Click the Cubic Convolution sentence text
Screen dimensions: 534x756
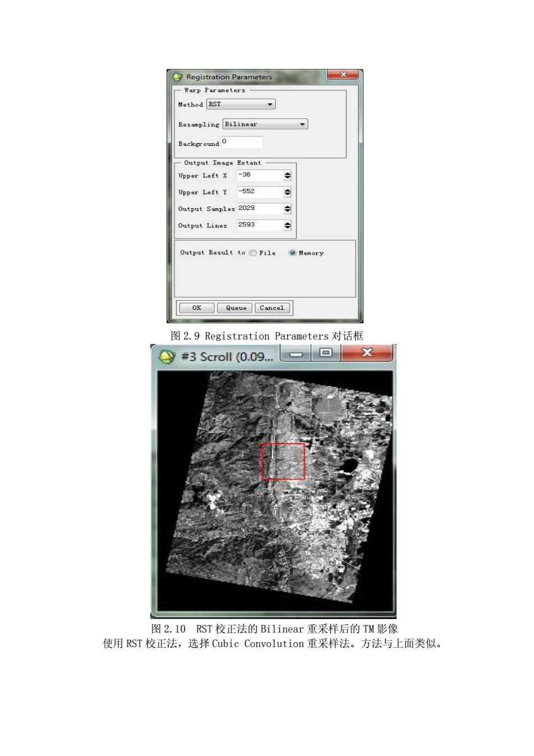274,643
